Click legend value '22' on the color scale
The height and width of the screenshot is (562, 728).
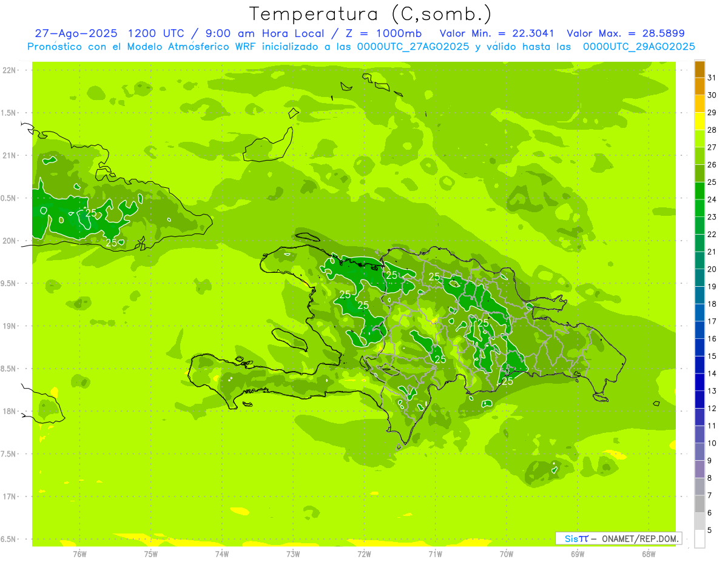click(712, 235)
